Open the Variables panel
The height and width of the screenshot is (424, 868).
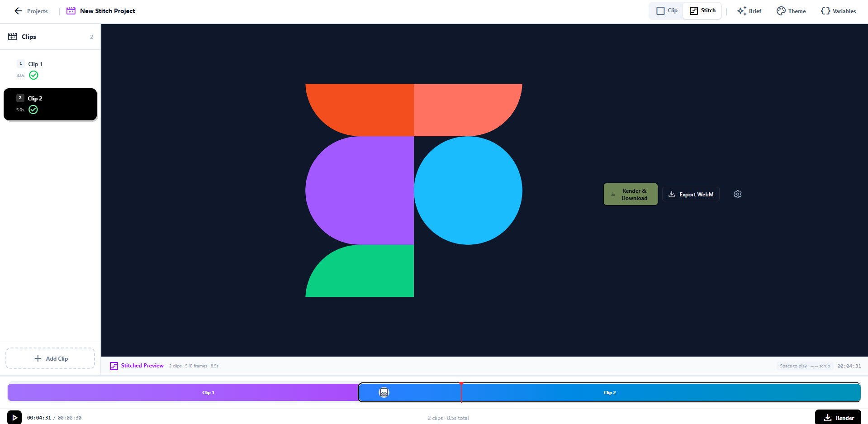coord(838,11)
